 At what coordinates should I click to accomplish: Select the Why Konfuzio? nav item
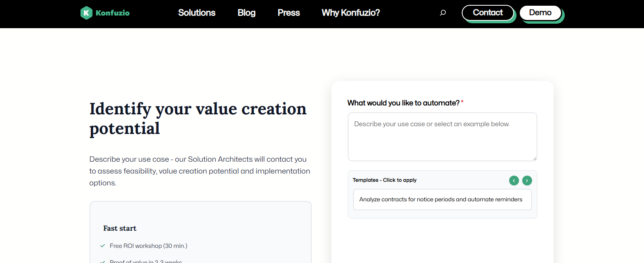coord(351,13)
